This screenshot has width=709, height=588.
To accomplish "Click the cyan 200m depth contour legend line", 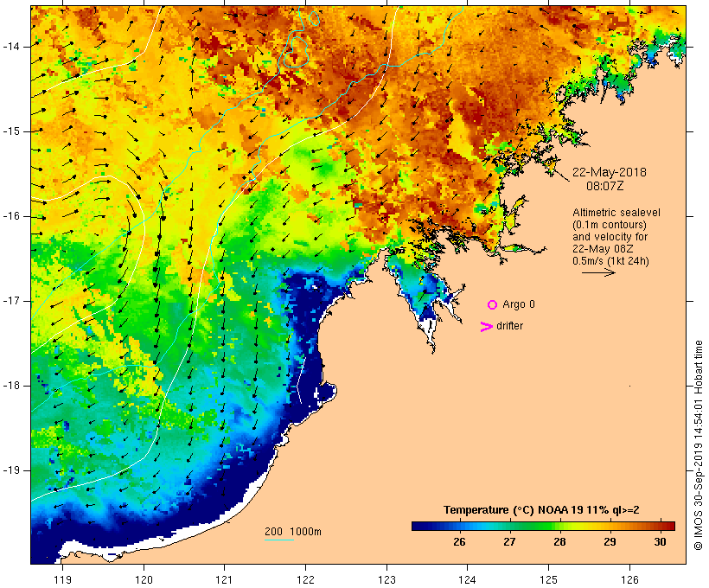I will click(279, 540).
